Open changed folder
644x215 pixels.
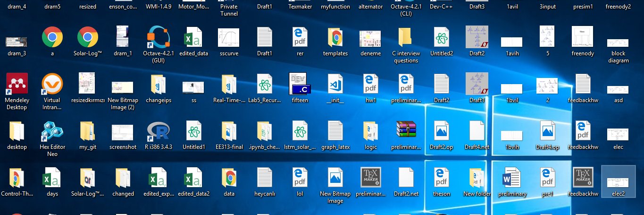pos(123,178)
